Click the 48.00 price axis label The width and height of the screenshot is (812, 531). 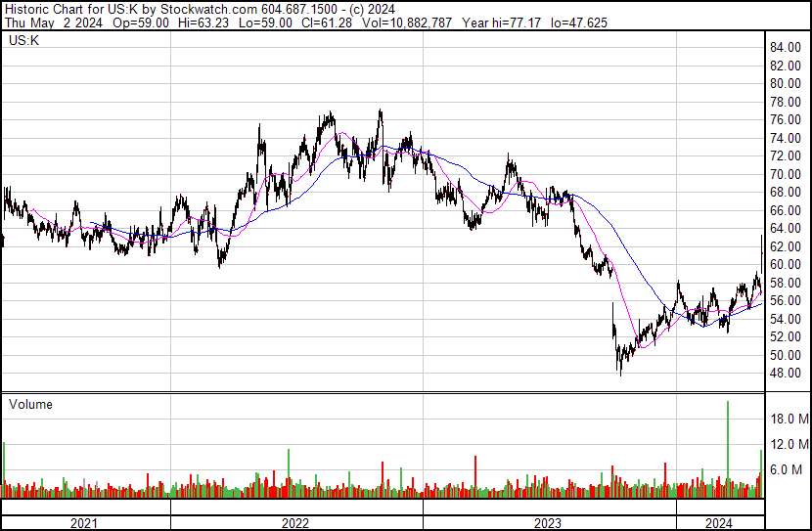click(786, 374)
